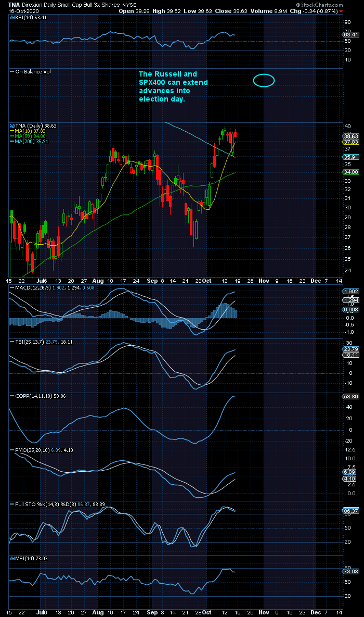364x617 pixels.
Task: Click the 86.37 stochastic value tag
Action: 352,511
